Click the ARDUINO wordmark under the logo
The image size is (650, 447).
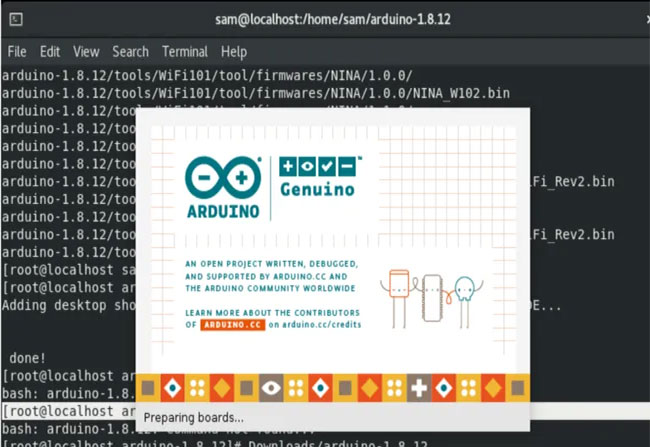(223, 211)
